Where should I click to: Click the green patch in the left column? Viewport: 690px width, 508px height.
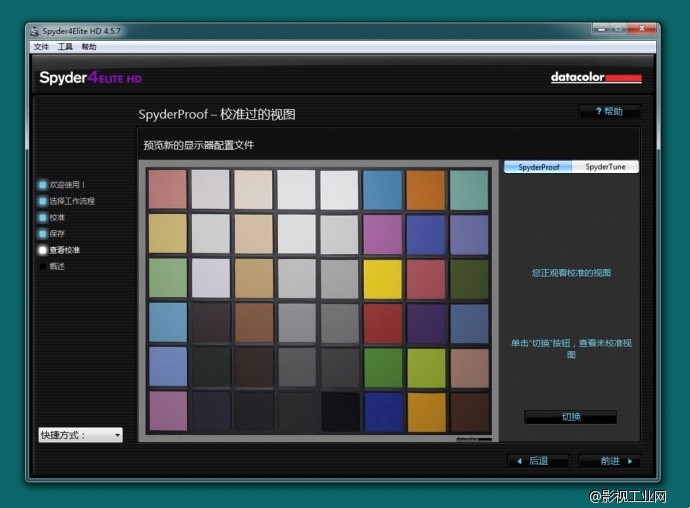168,278
